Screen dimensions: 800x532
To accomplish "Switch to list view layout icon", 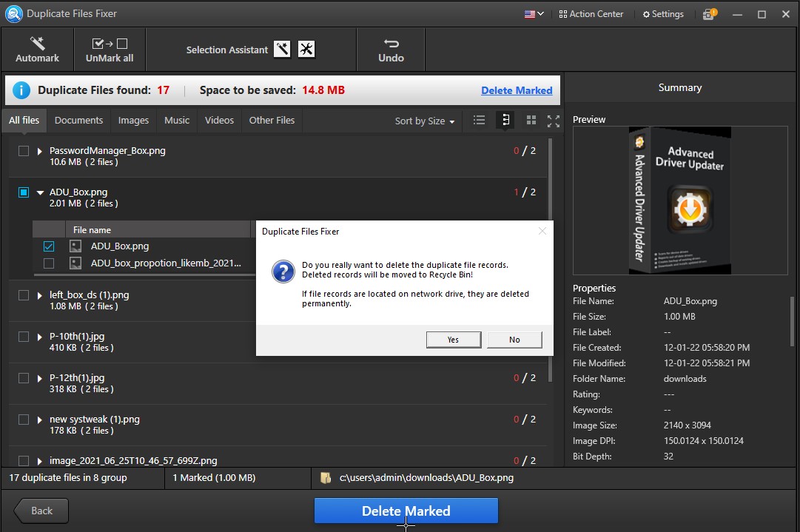I will click(480, 120).
